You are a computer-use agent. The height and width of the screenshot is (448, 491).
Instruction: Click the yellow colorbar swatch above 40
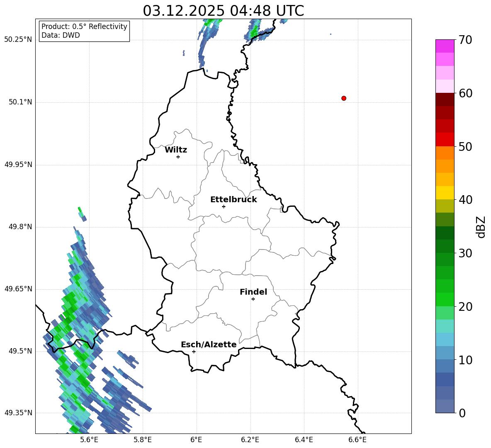pos(445,193)
